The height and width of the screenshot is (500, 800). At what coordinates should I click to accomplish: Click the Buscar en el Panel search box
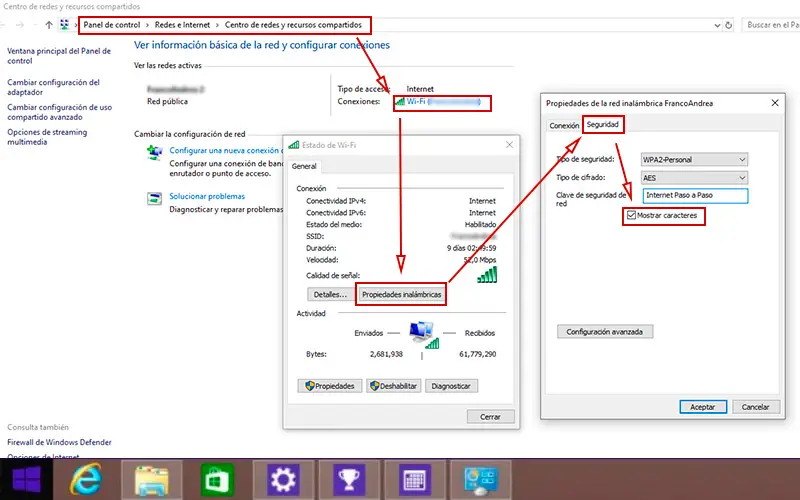[771, 25]
